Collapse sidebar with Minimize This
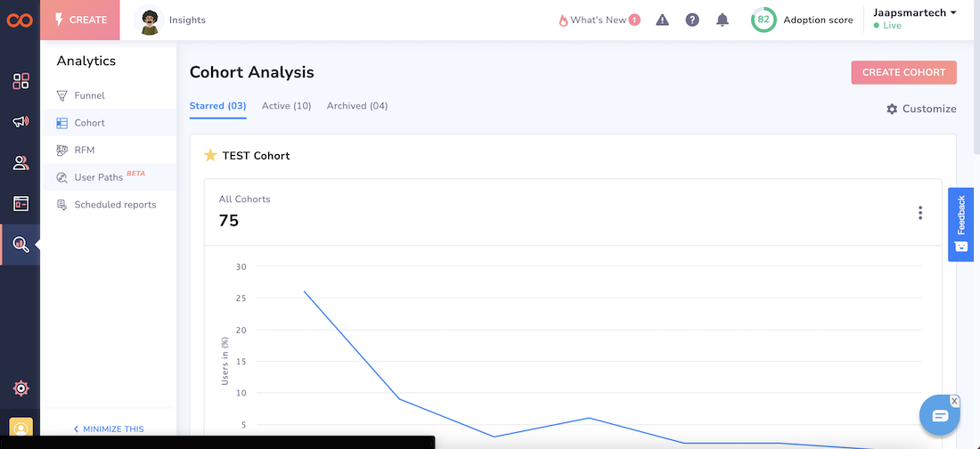 coord(109,429)
